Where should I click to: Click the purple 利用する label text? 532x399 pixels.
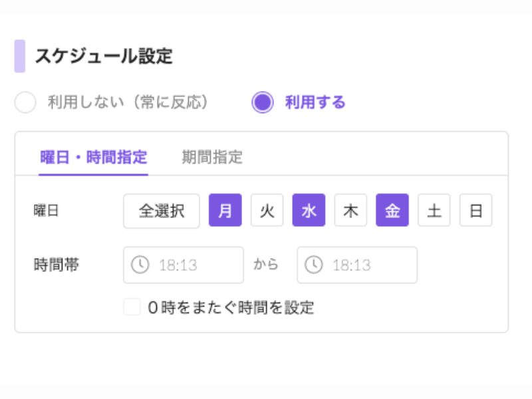(x=315, y=102)
